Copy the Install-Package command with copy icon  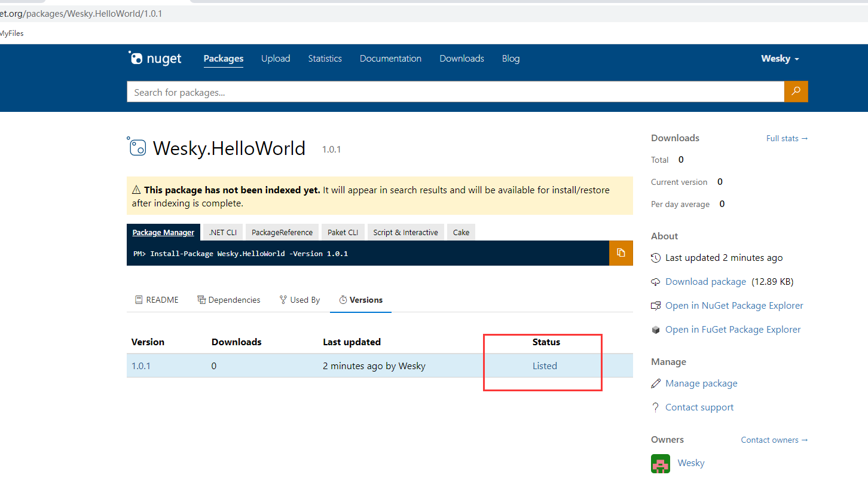(621, 253)
